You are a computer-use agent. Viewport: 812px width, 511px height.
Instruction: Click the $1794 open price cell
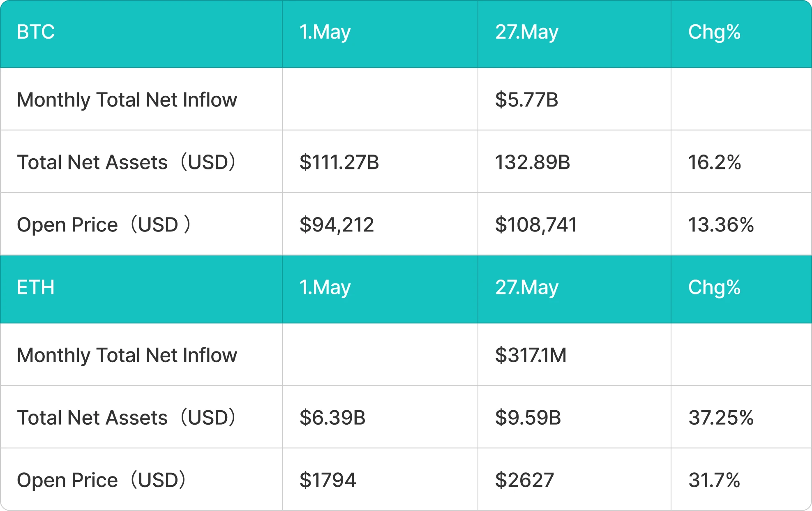coord(328,480)
